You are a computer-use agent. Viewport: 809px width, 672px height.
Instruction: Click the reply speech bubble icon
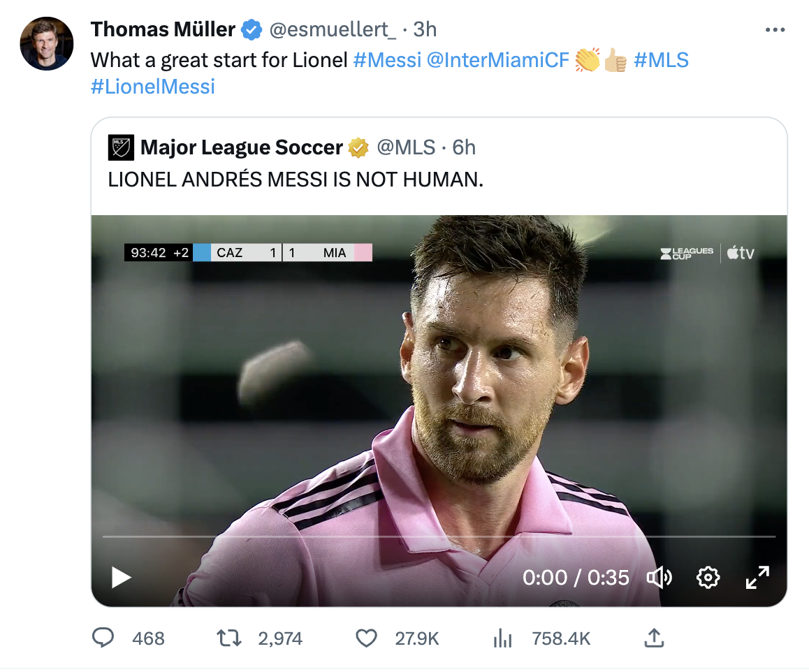click(x=104, y=638)
